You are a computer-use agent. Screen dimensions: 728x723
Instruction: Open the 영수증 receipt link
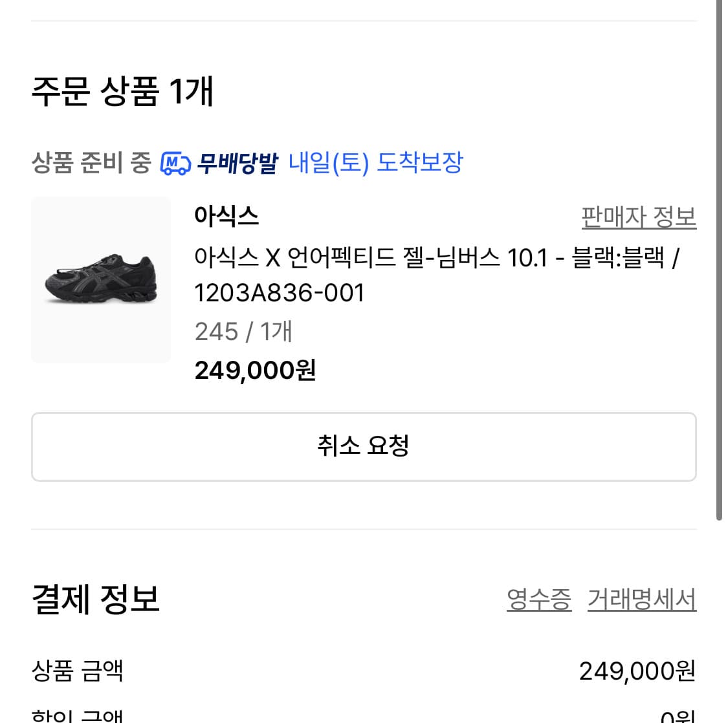tap(538, 601)
